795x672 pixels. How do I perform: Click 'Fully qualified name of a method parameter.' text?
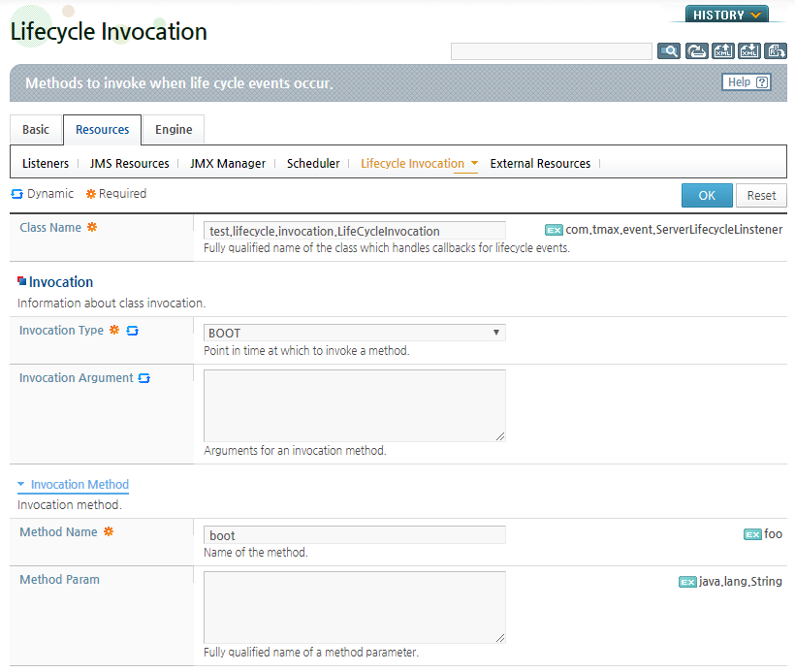click(x=311, y=653)
